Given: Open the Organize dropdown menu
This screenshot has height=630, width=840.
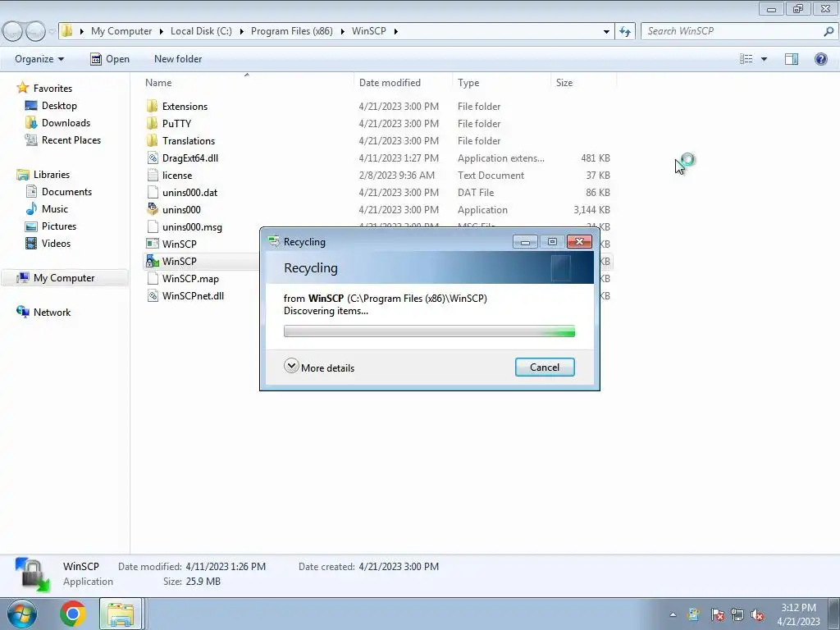Looking at the screenshot, I should [39, 59].
